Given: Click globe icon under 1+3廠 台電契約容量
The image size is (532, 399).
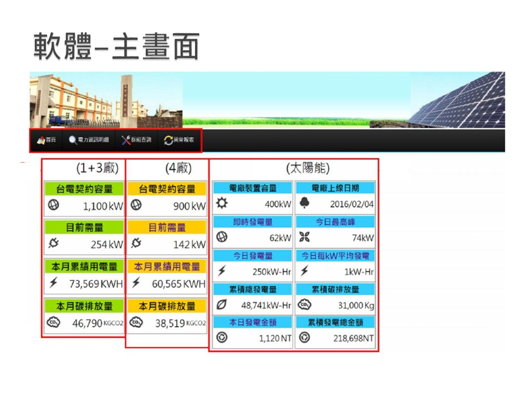Looking at the screenshot, I should 54,206.
